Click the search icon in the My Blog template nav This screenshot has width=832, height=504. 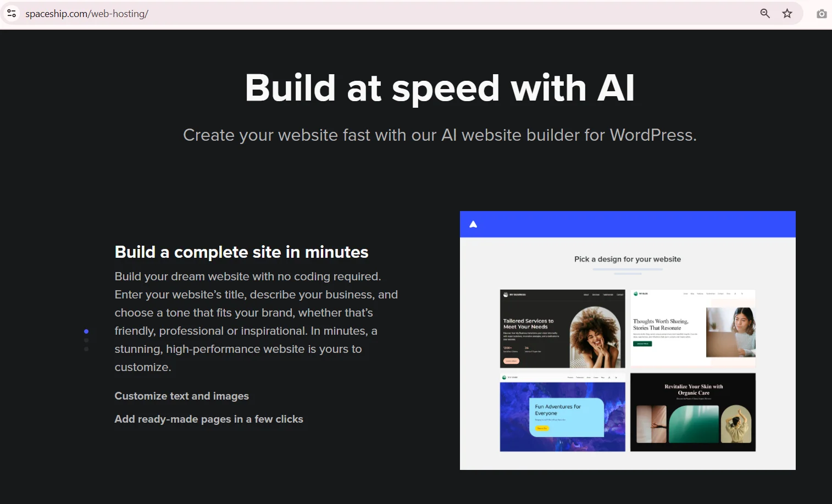click(735, 293)
